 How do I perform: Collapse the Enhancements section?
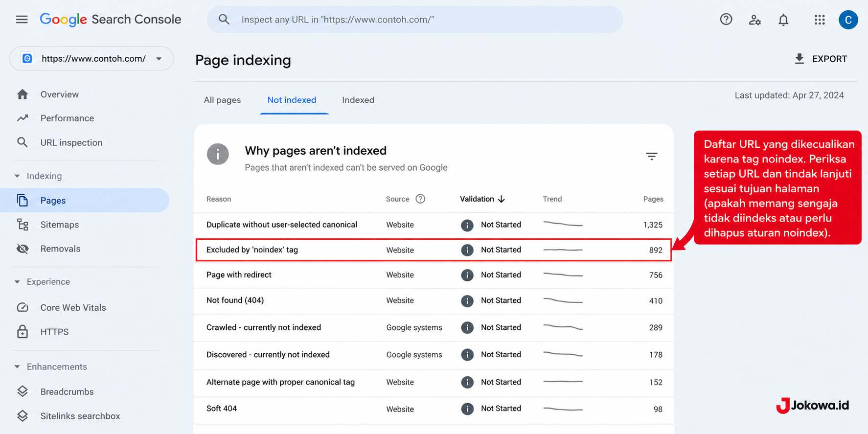pos(17,367)
